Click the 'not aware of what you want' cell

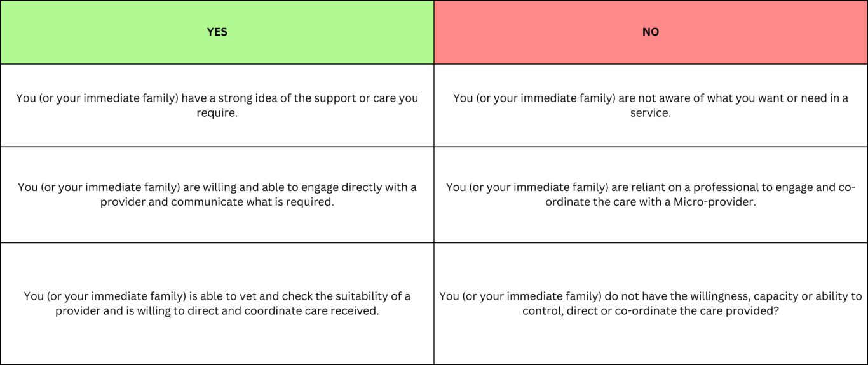pyautogui.click(x=651, y=105)
